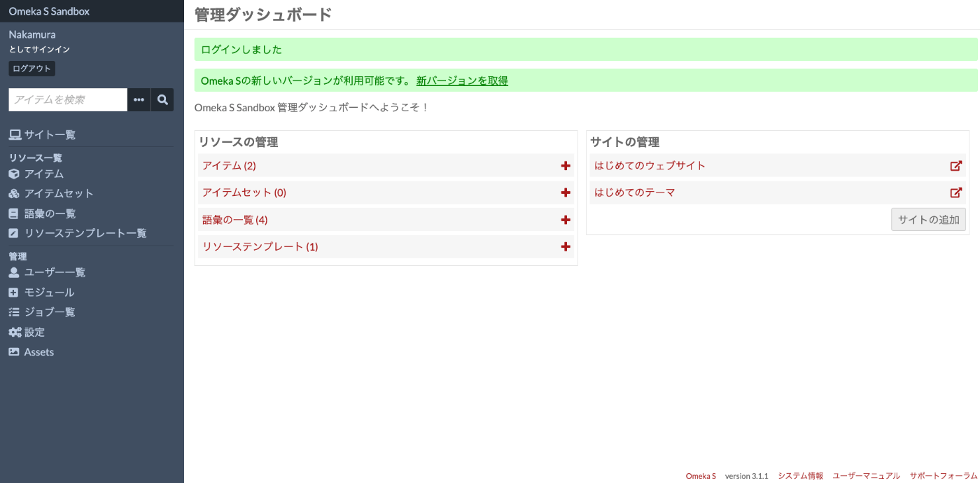The height and width of the screenshot is (483, 980).
Task: Open the システム情報 footer link
Action: click(x=800, y=476)
